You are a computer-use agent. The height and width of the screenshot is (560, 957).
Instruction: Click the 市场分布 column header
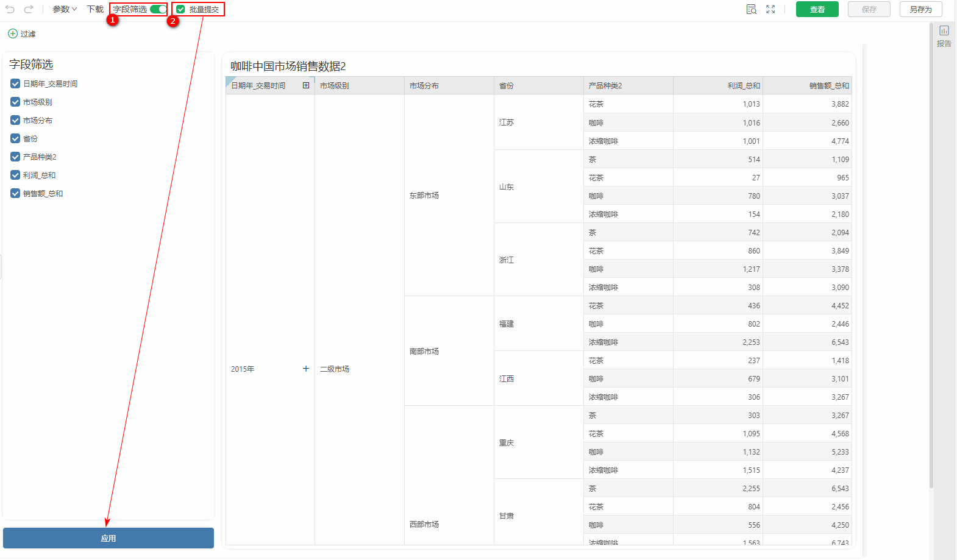click(449, 85)
